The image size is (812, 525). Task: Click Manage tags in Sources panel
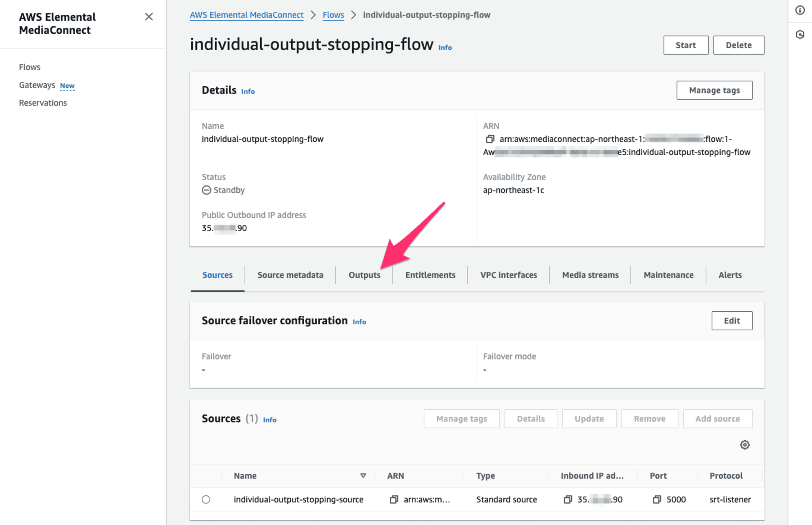tap(462, 419)
